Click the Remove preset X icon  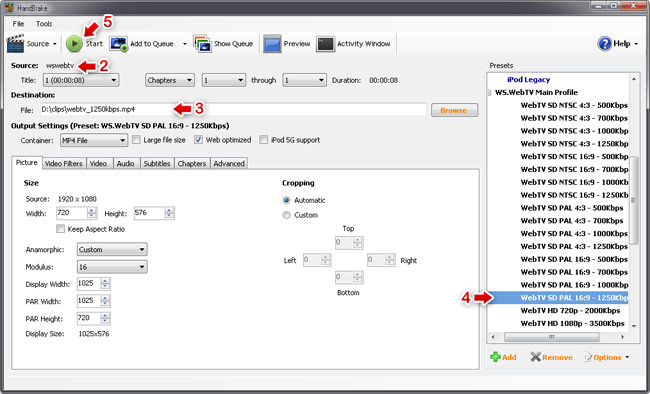(x=536, y=357)
